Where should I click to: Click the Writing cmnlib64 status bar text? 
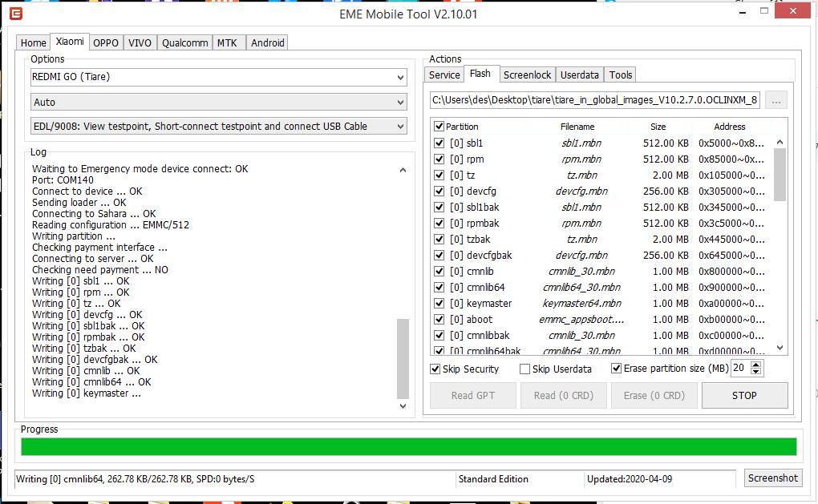coord(135,479)
